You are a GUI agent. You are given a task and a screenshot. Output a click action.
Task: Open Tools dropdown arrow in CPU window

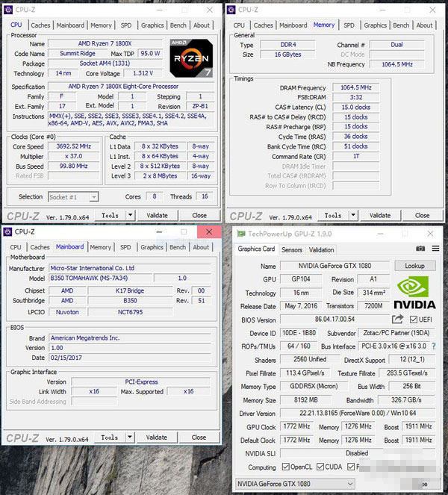130,215
